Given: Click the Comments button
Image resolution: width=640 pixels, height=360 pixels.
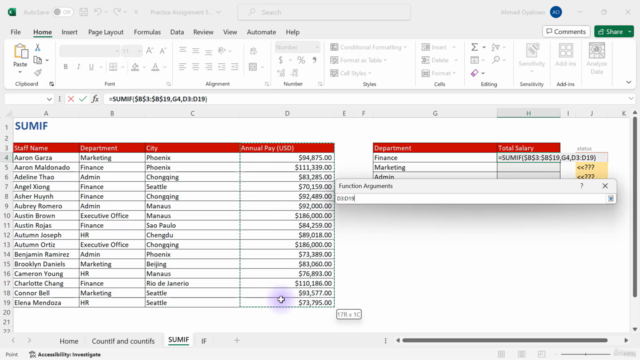Looking at the screenshot, I should pos(566,31).
